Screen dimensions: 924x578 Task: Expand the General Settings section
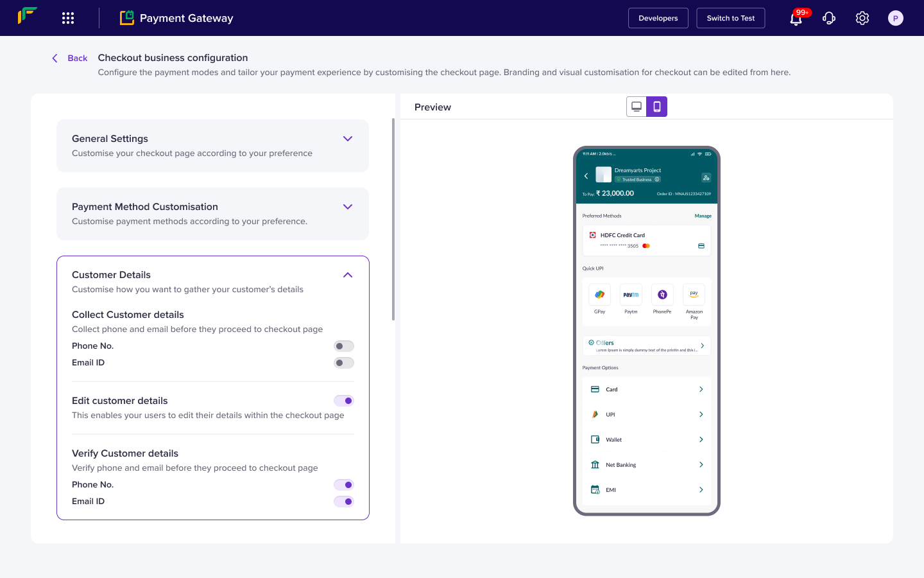click(347, 139)
